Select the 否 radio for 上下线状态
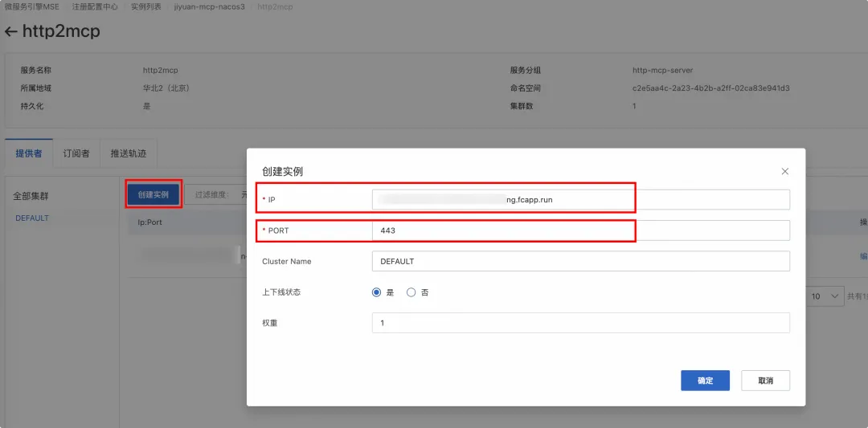Viewport: 868px width, 428px height. tap(411, 292)
